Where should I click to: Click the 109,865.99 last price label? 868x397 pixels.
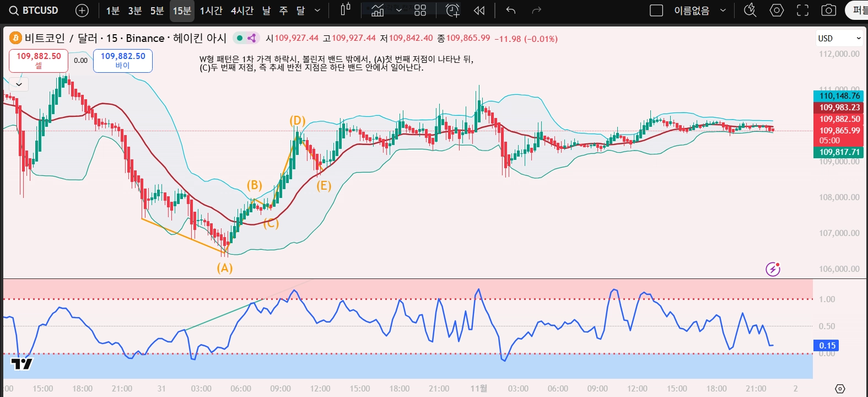pos(839,131)
